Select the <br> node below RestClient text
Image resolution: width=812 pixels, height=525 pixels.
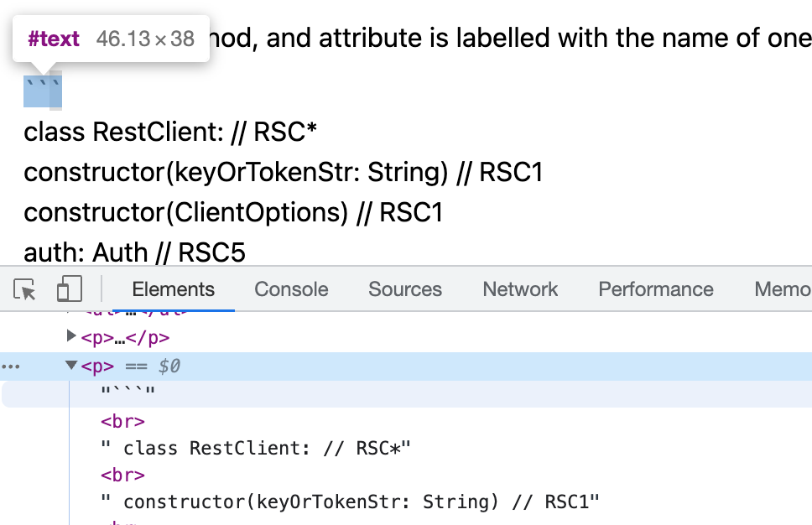[122, 475]
